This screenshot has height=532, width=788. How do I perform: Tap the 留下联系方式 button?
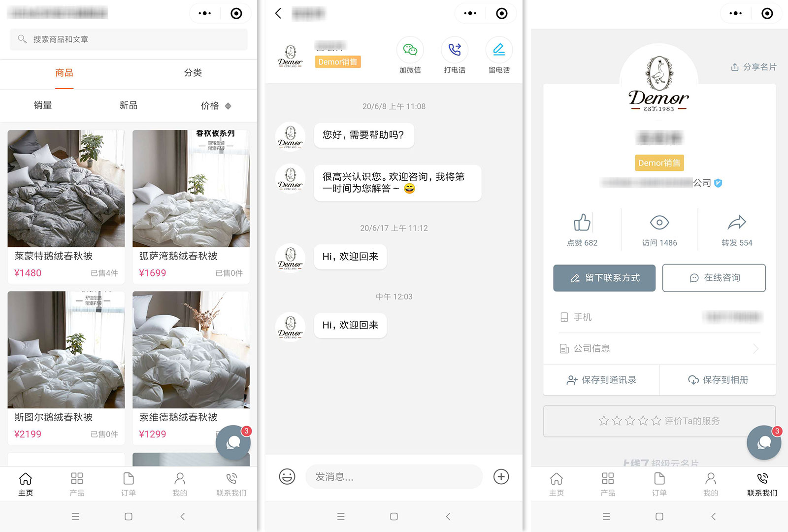604,278
